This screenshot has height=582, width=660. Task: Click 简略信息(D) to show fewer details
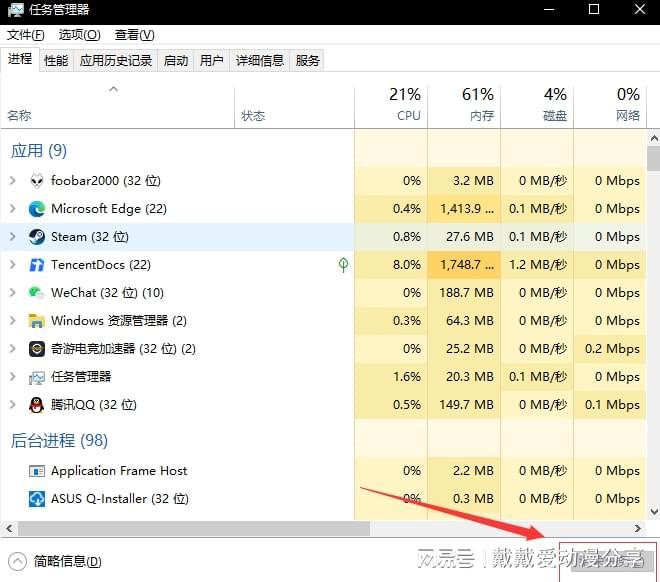[x=67, y=562]
